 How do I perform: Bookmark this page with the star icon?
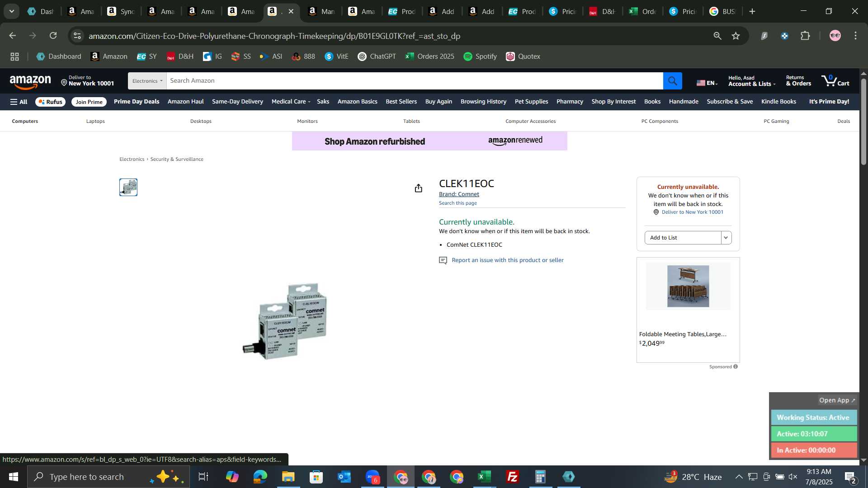pos(736,36)
